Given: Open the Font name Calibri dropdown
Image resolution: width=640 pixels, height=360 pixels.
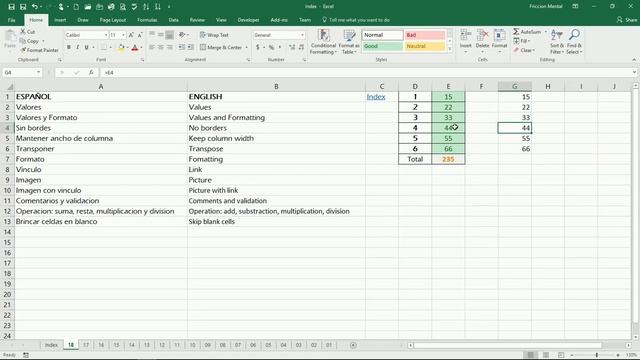Looking at the screenshot, I should click(x=106, y=35).
